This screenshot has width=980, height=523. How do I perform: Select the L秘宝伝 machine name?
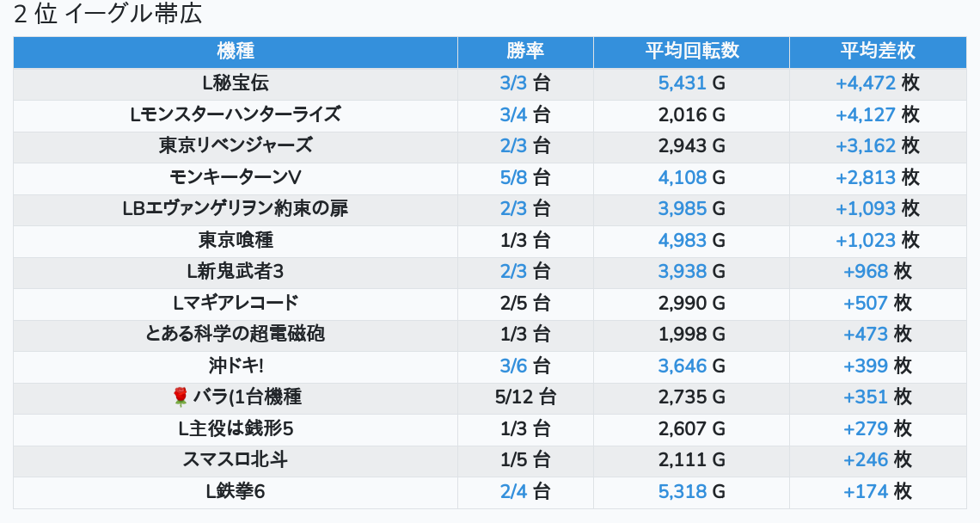pyautogui.click(x=236, y=83)
